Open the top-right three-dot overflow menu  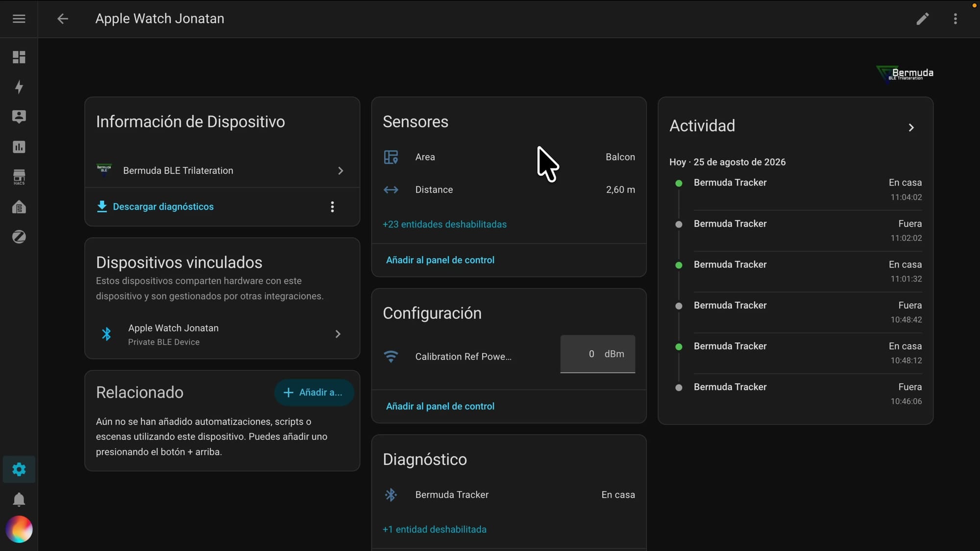point(955,19)
